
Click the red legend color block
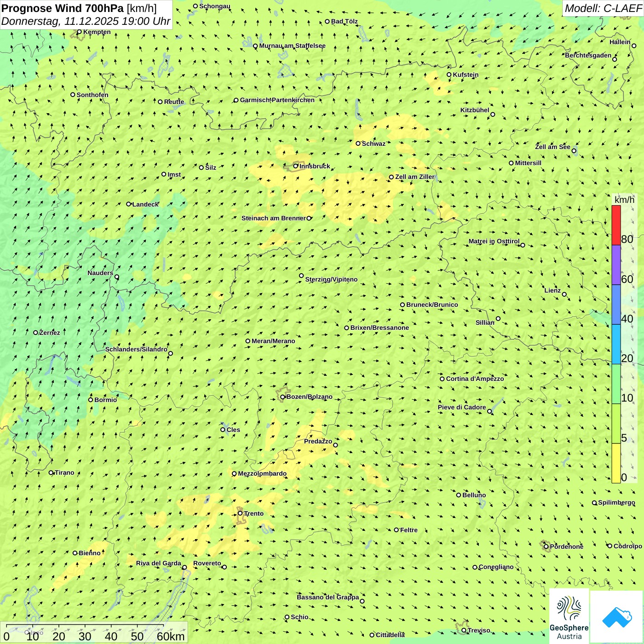(616, 225)
